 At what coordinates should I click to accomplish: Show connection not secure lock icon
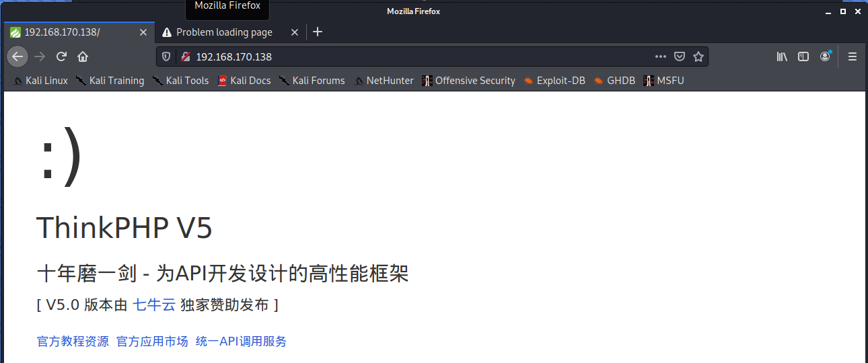186,56
